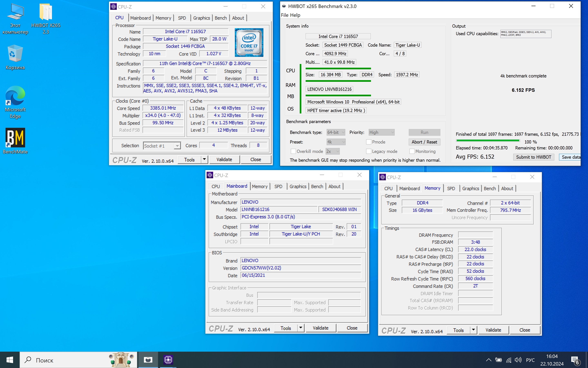Toggle the Pmode checkbox
This screenshot has height=368, width=588.
[x=369, y=142]
